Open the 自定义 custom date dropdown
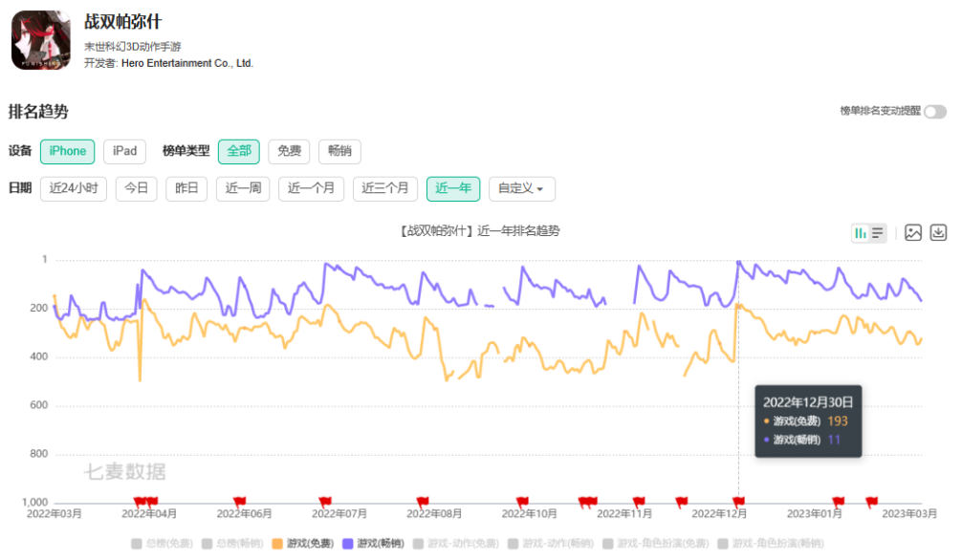Screen dimensions: 962x560 (521, 189)
